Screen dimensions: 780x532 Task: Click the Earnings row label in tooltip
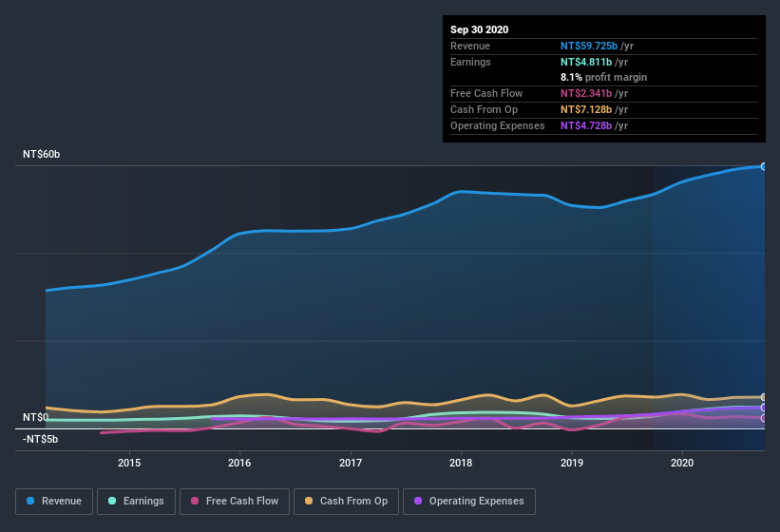pyautogui.click(x=470, y=62)
